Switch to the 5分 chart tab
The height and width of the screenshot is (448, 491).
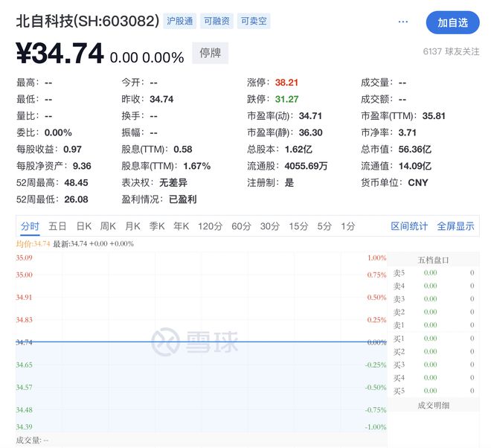324,226
